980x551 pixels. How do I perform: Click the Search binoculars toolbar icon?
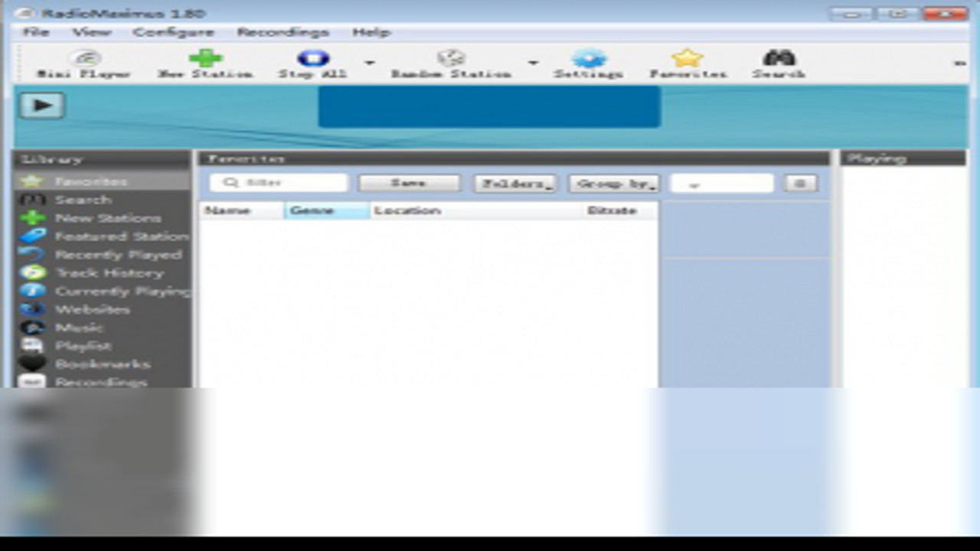(779, 64)
